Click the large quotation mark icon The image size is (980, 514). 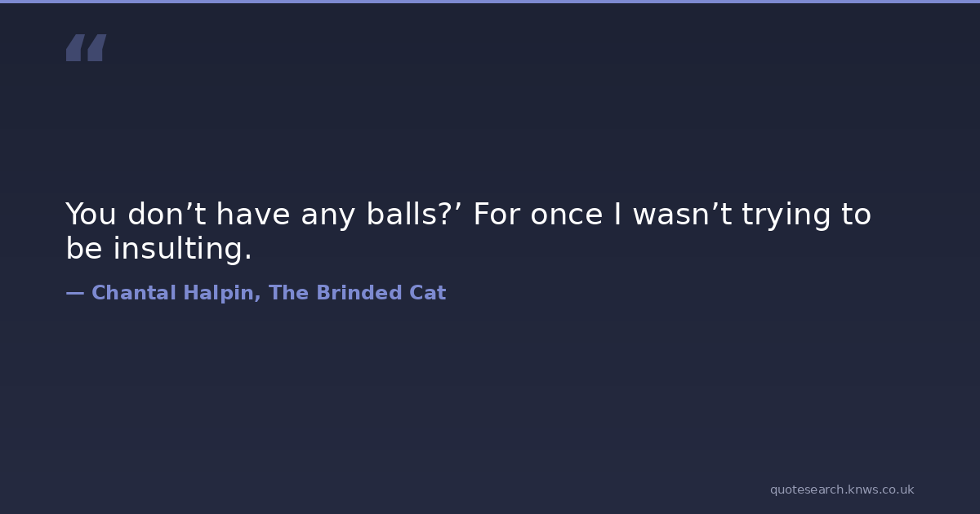click(86, 47)
